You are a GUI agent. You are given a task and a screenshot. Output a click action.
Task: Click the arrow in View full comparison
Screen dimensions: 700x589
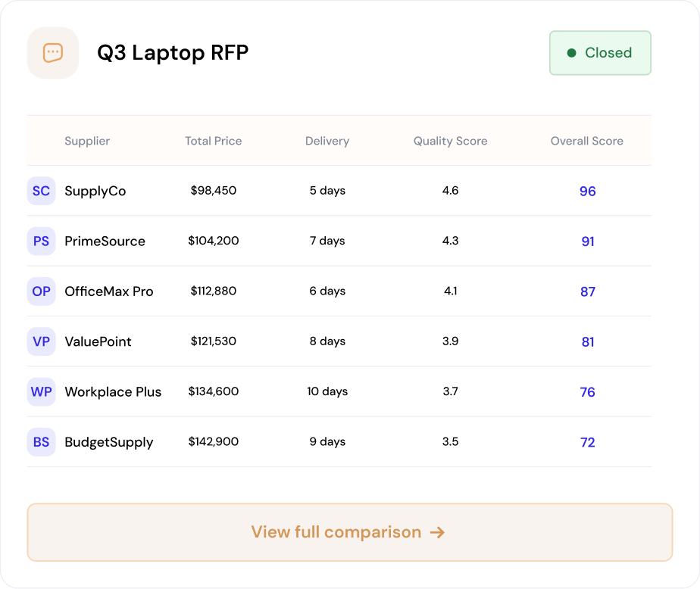coord(438,532)
